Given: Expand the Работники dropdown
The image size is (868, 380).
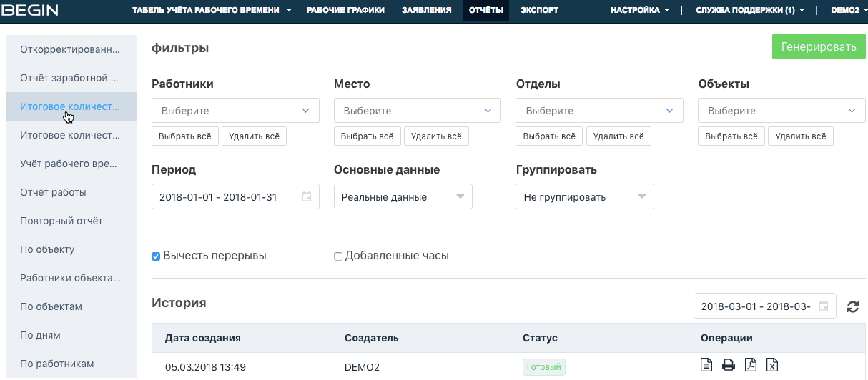Looking at the screenshot, I should pos(235,111).
